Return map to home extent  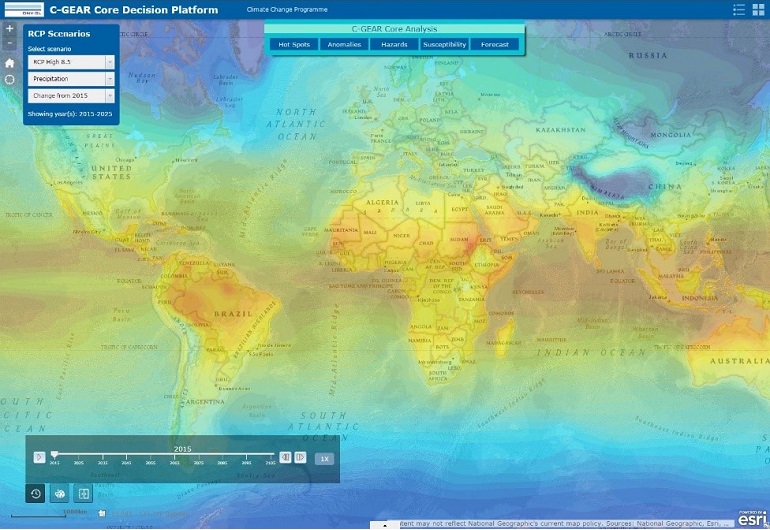click(10, 62)
